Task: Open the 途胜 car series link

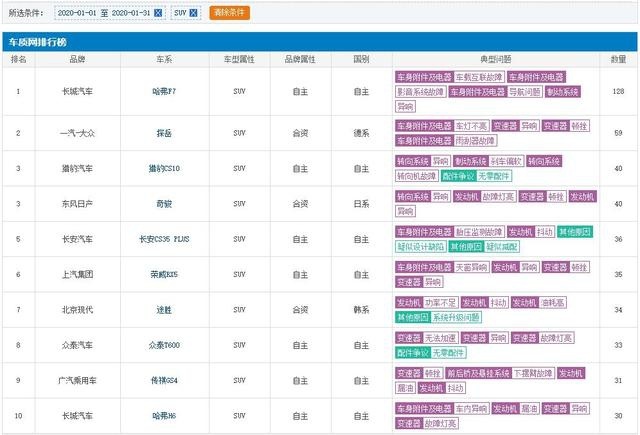Action: coord(164,310)
